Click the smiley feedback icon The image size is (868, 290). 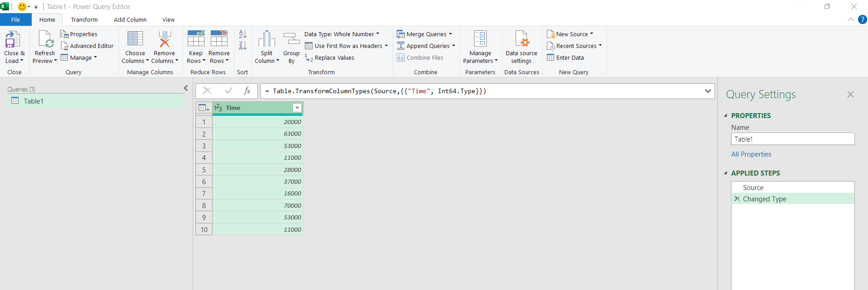point(22,7)
